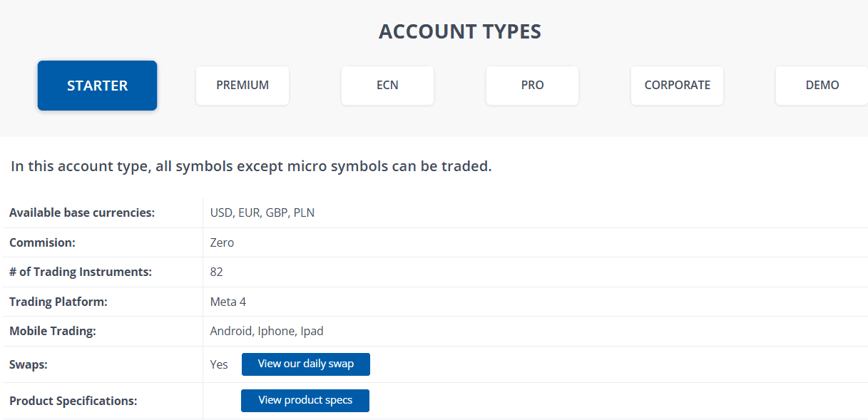Open the ECN account type tab
Image resolution: width=868 pixels, height=420 pixels.
pyautogui.click(x=387, y=85)
